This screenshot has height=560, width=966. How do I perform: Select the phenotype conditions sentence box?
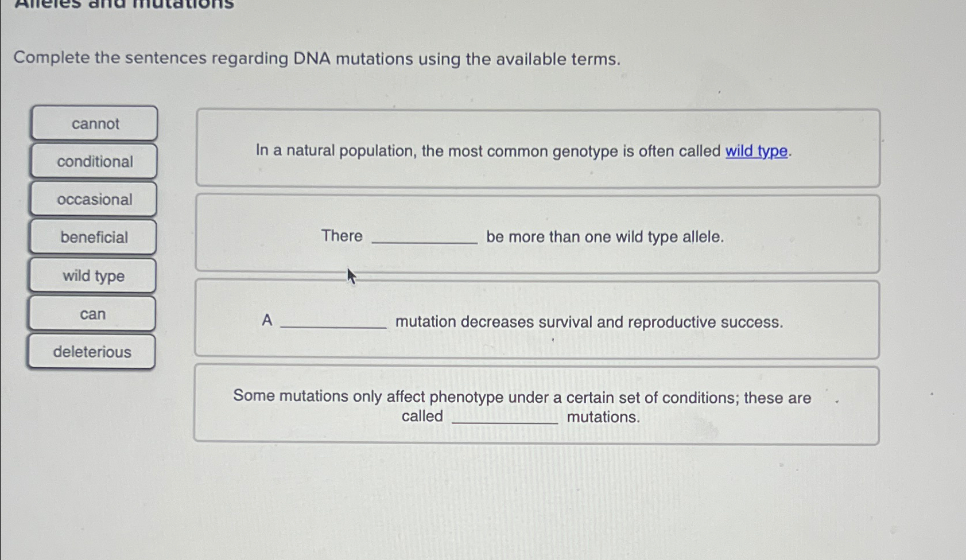pyautogui.click(x=538, y=403)
